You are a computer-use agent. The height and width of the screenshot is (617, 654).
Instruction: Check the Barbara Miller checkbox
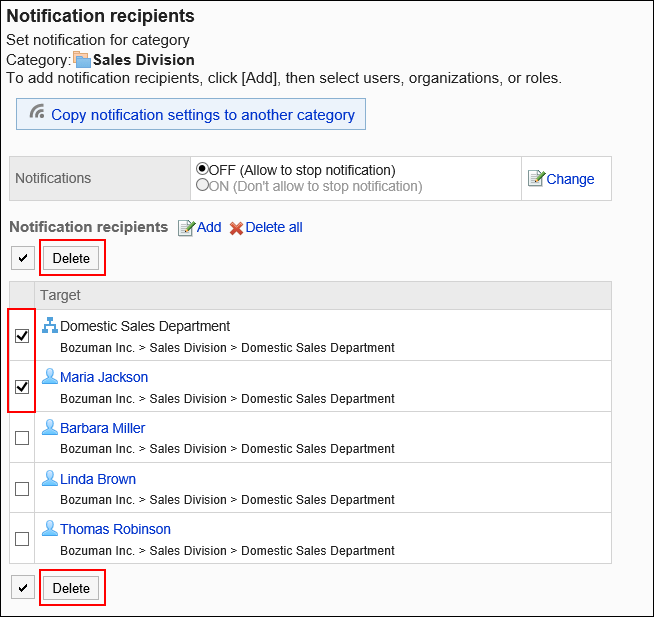click(x=22, y=438)
